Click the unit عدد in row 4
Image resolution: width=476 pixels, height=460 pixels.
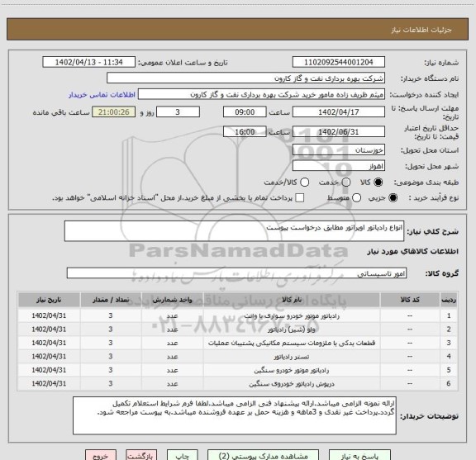(x=172, y=357)
